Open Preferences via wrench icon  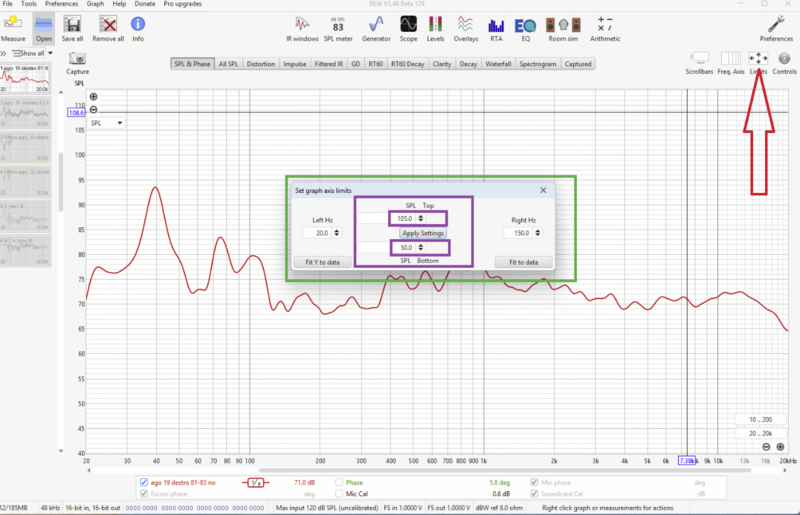point(776,29)
